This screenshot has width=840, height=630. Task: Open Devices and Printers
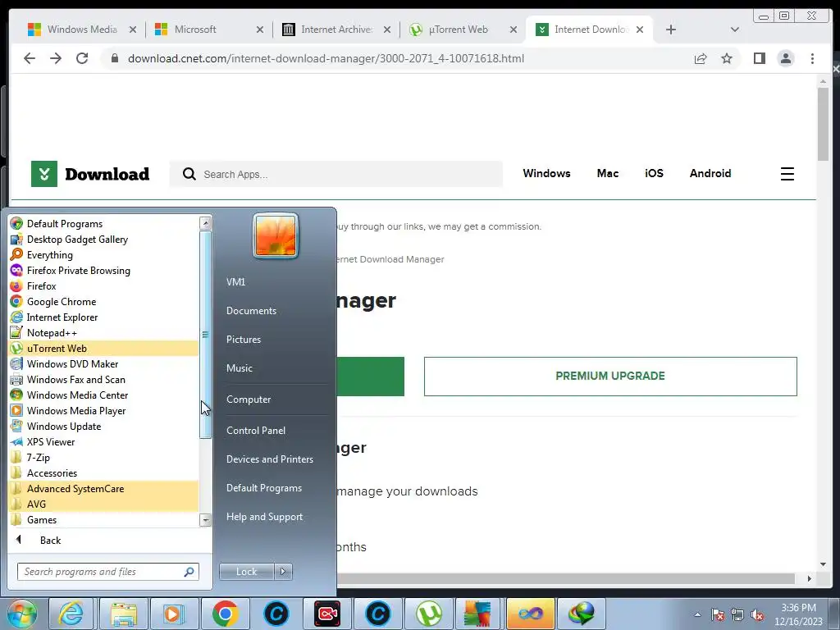coord(269,459)
